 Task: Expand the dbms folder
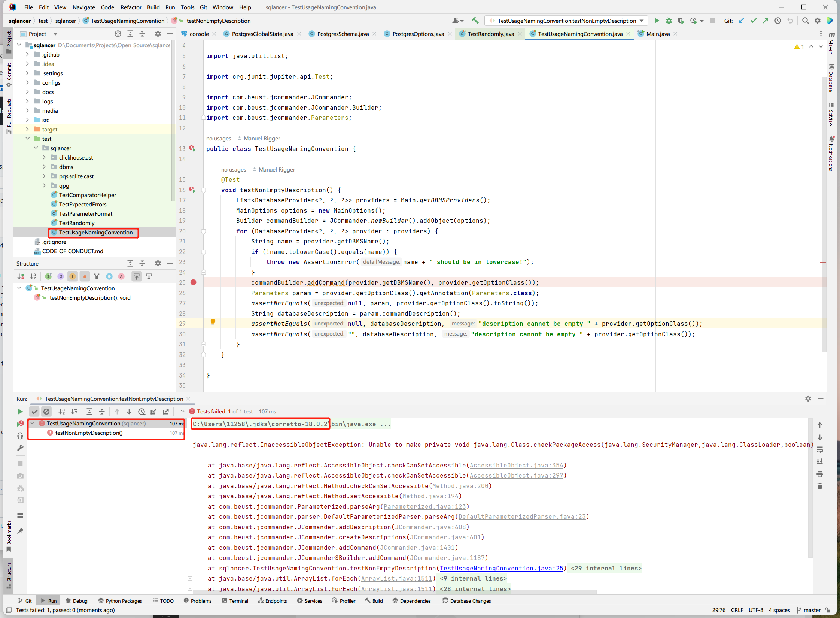[x=45, y=167]
